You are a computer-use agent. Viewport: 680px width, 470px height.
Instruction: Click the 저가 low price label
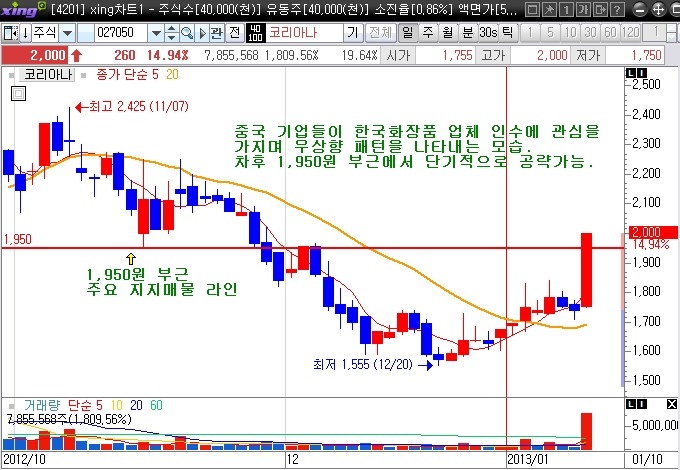pyautogui.click(x=588, y=55)
